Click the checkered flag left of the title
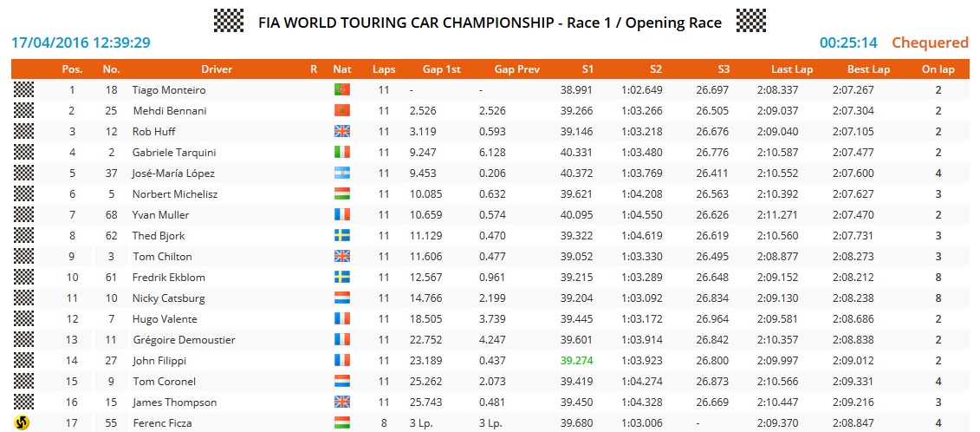Image resolution: width=980 pixels, height=432 pixels. click(229, 20)
